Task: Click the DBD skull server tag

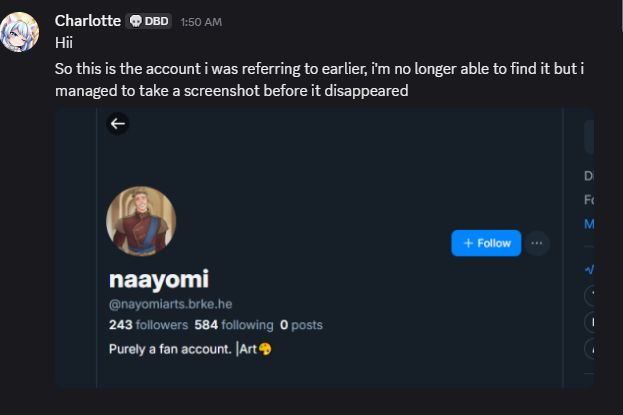Action: (149, 21)
